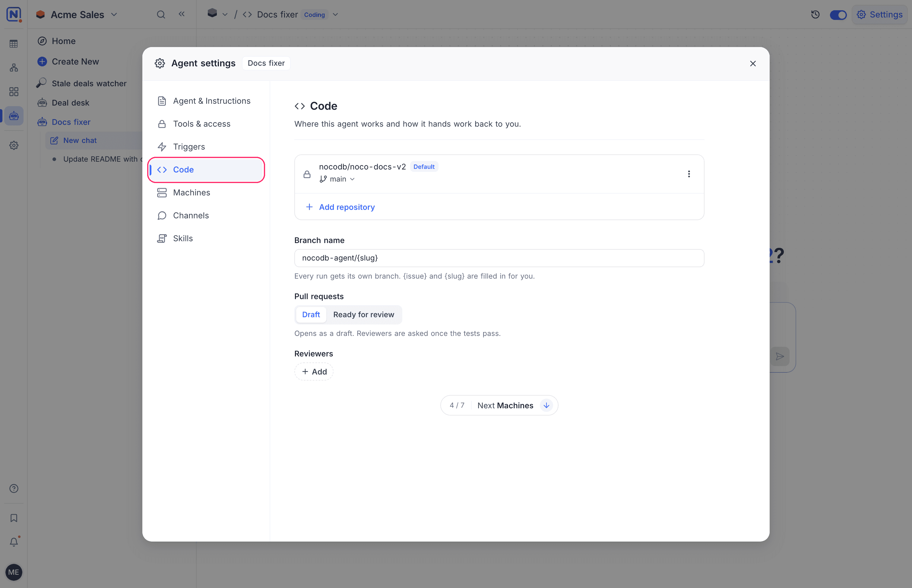This screenshot has width=912, height=588.
Task: Close the Agent settings dialog
Action: coord(753,64)
